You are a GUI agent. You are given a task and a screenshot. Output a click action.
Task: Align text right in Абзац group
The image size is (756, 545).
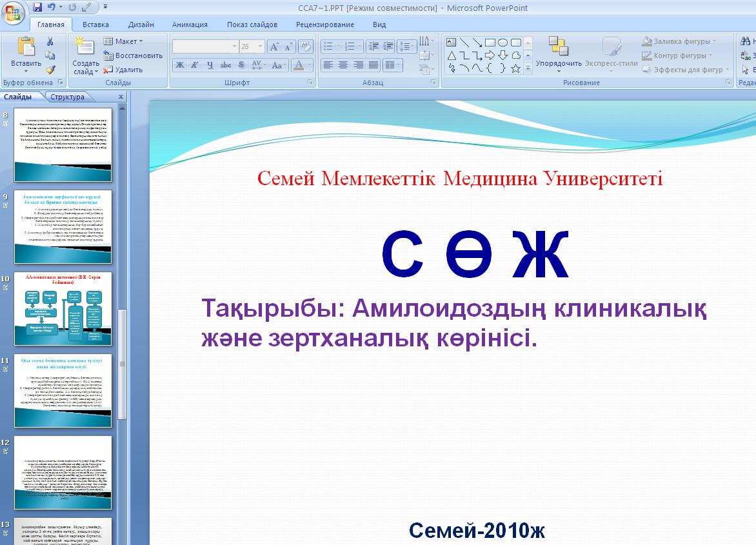(x=358, y=64)
